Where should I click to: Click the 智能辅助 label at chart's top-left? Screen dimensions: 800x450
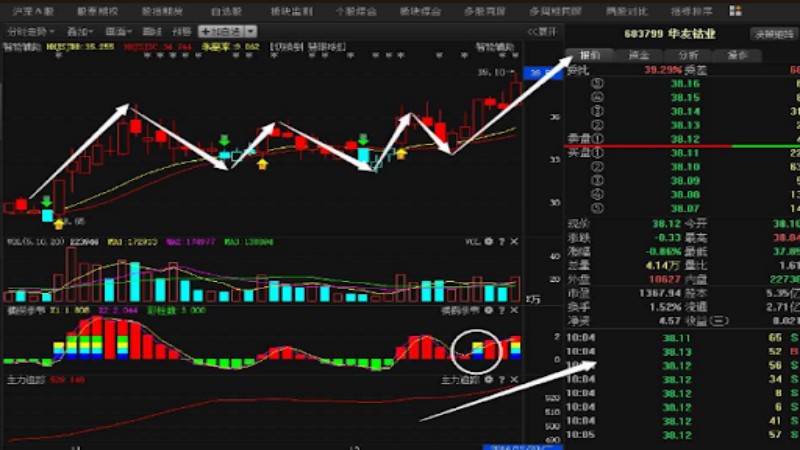[22, 46]
